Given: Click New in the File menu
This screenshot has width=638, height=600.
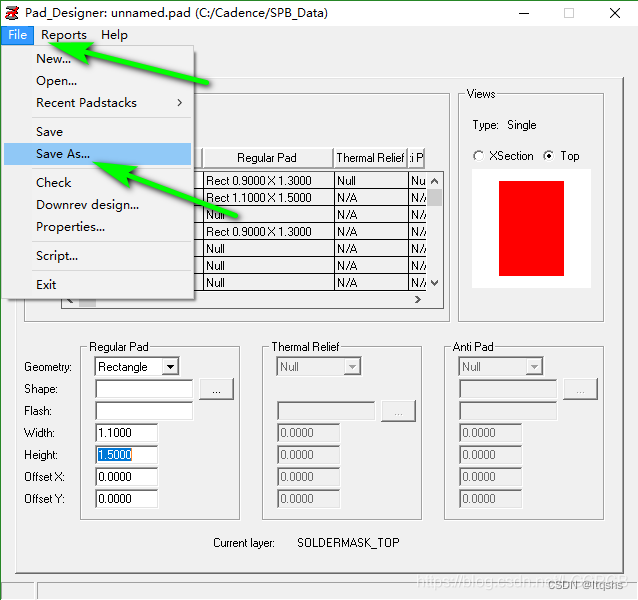Looking at the screenshot, I should pos(53,59).
